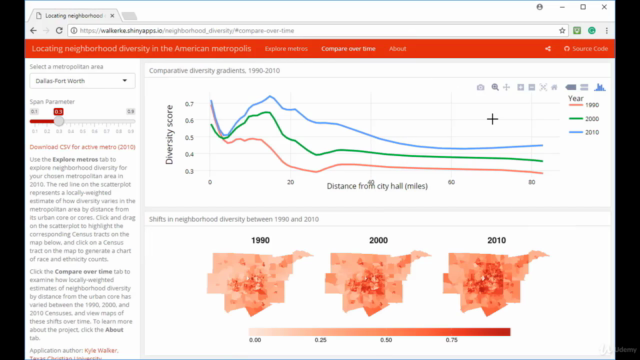Toggle the 2000 series in the legend
Viewport: 640px width, 360px height.
(584, 119)
